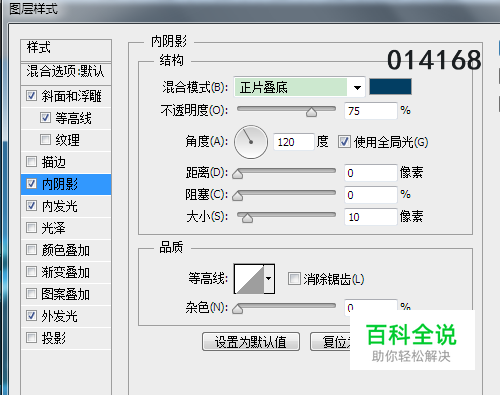
Task: Click the 复位 default button
Action: 330,342
